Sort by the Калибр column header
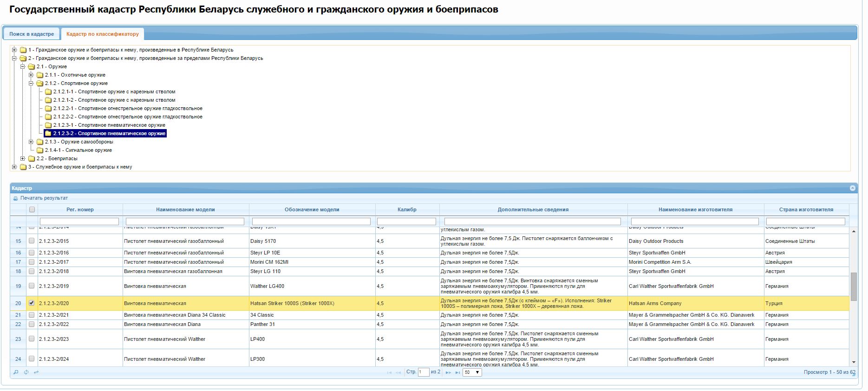This screenshot has height=391, width=868. (x=407, y=209)
